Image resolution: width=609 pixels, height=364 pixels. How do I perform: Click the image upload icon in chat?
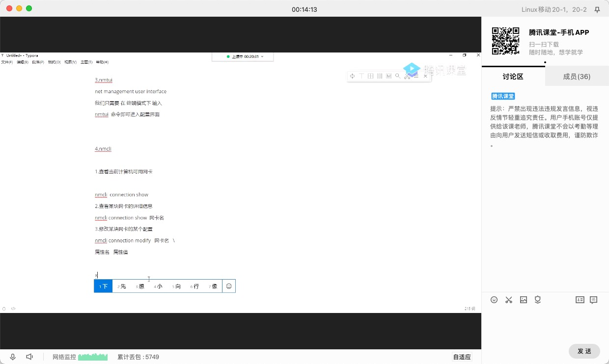pyautogui.click(x=524, y=300)
